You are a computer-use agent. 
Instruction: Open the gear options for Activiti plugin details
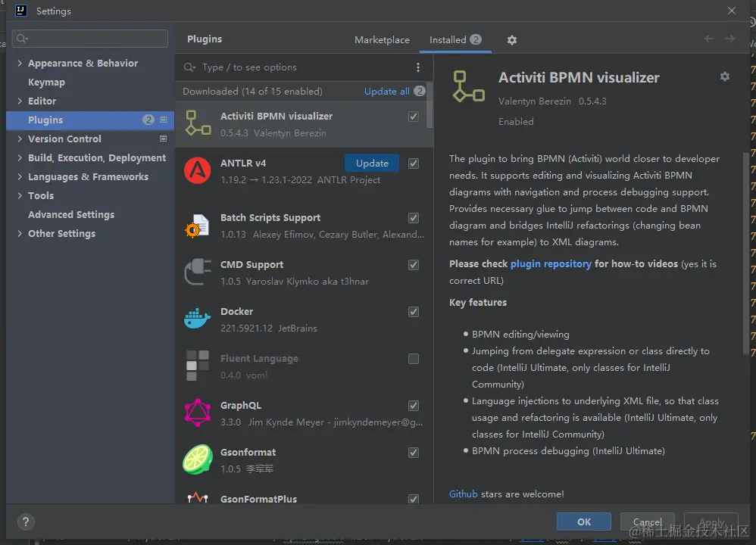725,76
